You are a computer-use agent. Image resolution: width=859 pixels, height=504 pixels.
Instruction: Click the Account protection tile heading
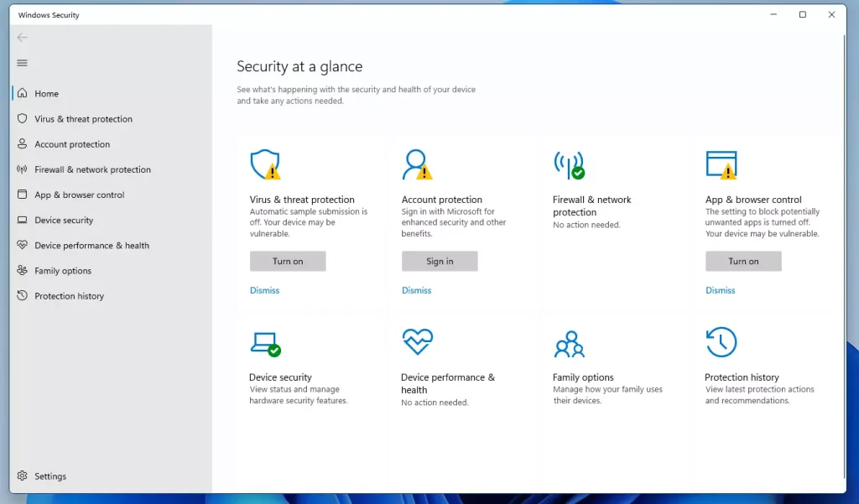441,200
